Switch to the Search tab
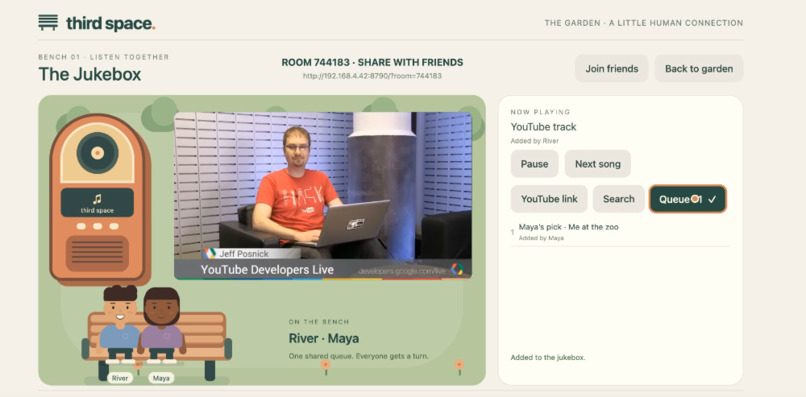 coord(618,199)
